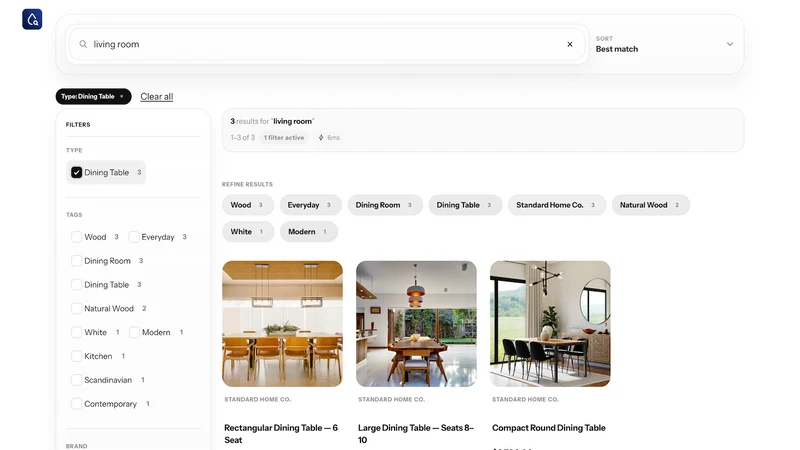Select the White refine chip
The width and height of the screenshot is (800, 450).
(247, 232)
